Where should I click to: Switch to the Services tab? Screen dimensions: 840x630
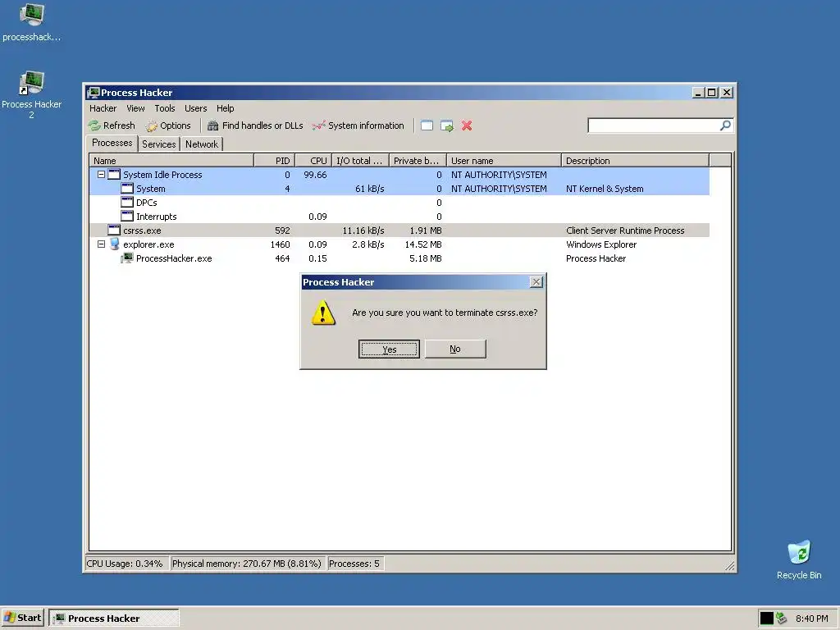pyautogui.click(x=158, y=144)
